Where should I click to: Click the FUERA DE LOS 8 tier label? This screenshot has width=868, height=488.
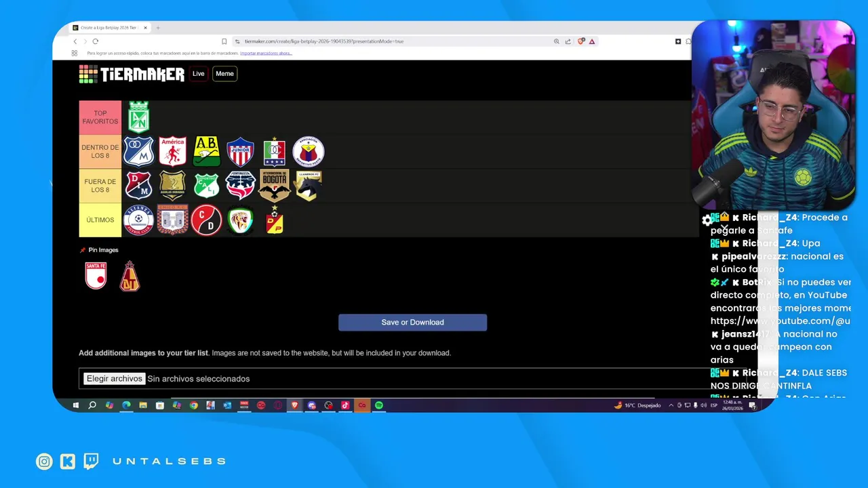click(100, 186)
